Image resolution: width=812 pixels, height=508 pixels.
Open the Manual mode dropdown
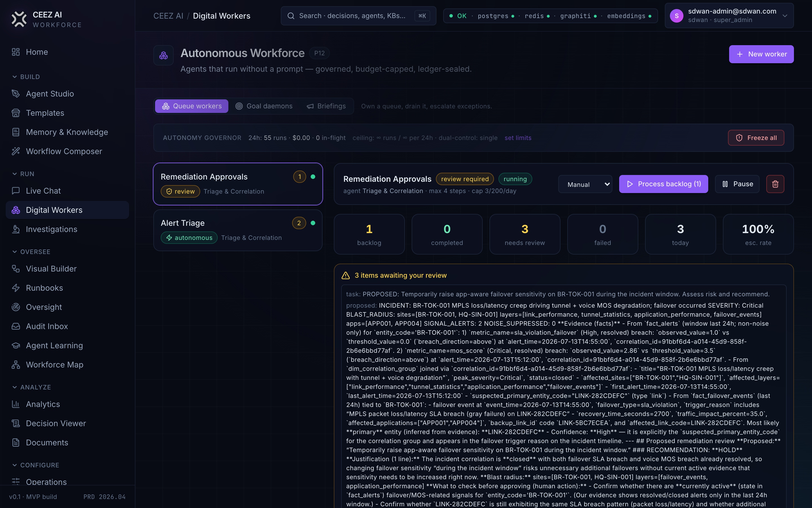pos(585,184)
